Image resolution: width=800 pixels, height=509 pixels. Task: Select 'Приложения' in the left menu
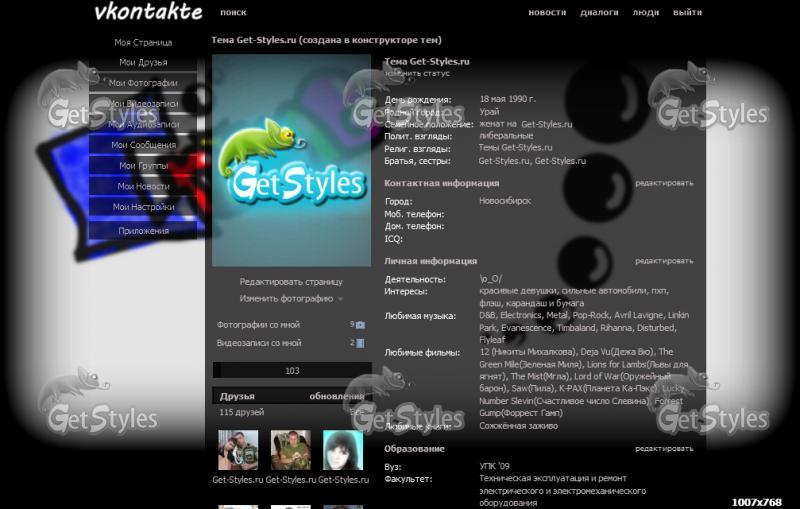point(143,231)
